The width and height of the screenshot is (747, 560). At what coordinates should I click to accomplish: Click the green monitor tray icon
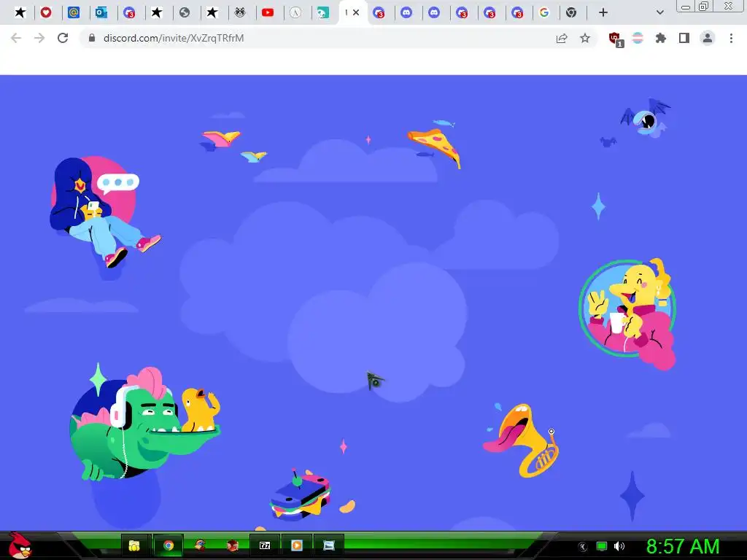coord(602,546)
